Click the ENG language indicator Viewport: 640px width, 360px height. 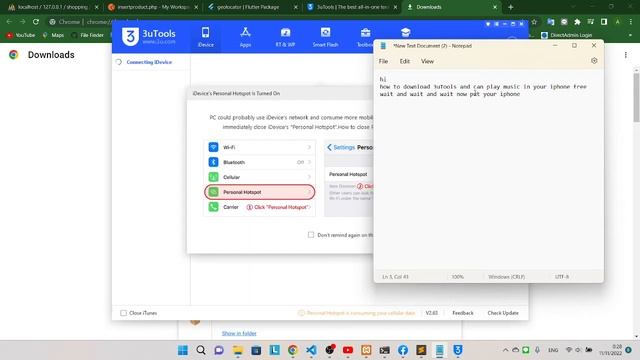[x=553, y=350]
